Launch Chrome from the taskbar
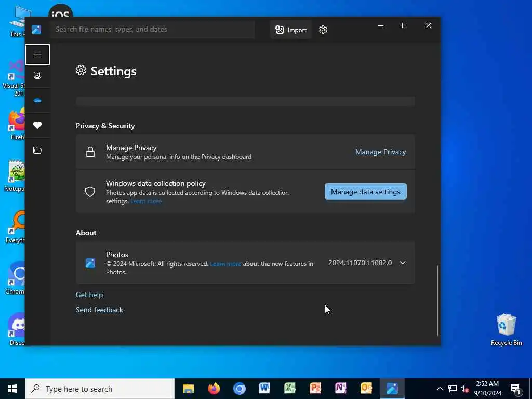This screenshot has height=399, width=532. (x=239, y=389)
